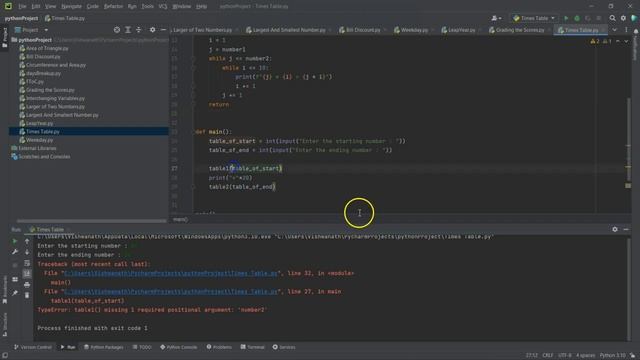Open the Tools menu

click(x=147, y=6)
